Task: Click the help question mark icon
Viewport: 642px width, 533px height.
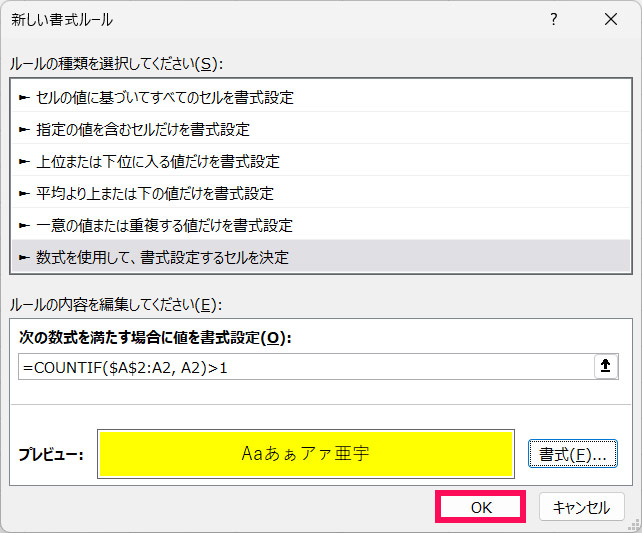Action: point(554,19)
